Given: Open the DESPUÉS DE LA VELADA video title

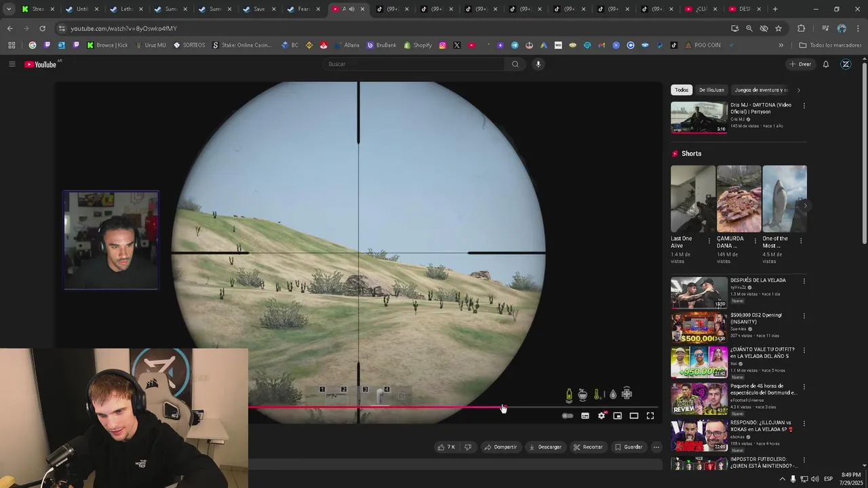Looking at the screenshot, I should (x=758, y=280).
